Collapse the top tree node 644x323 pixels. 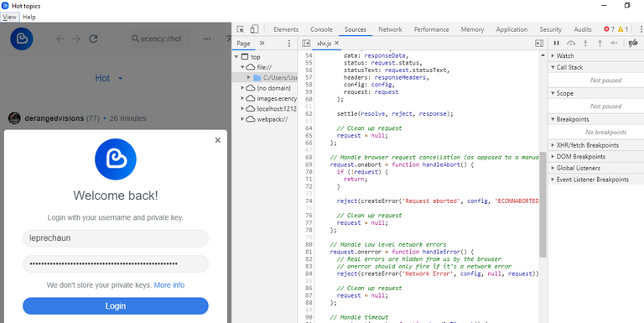coord(236,57)
